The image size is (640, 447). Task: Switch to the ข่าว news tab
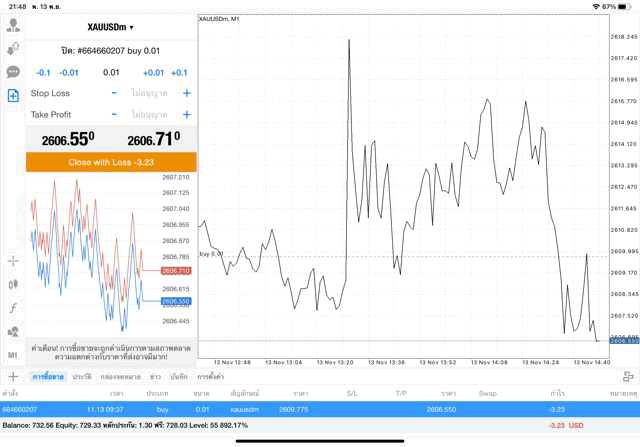(155, 377)
